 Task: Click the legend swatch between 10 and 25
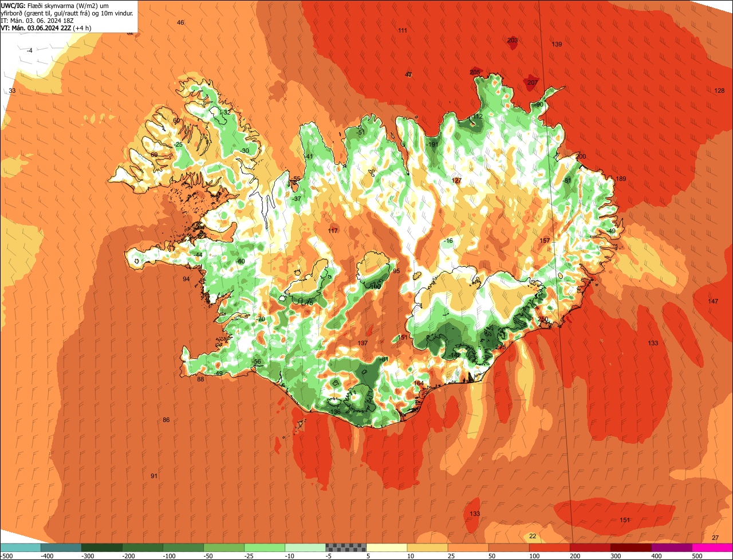[x=427, y=547]
